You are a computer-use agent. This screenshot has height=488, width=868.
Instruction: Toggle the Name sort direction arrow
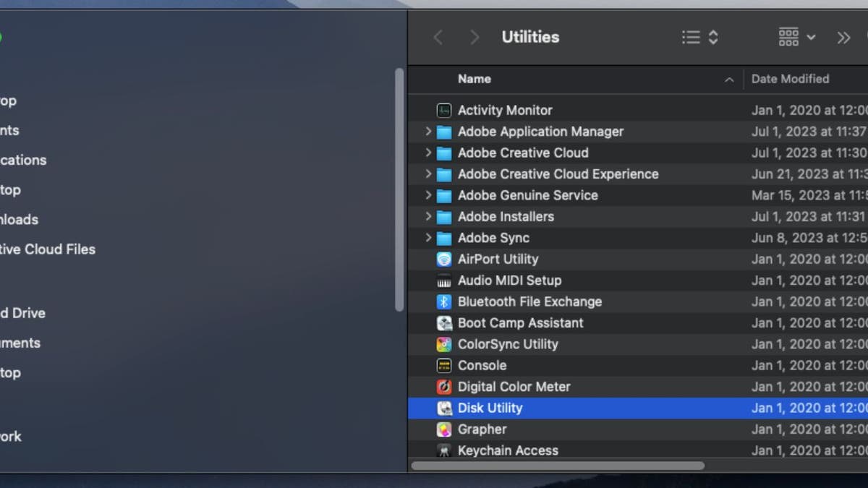point(729,80)
